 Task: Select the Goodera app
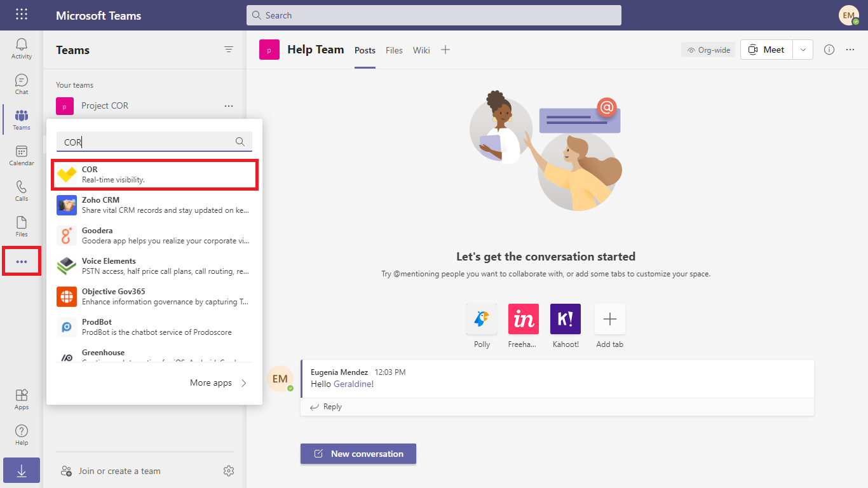154,235
